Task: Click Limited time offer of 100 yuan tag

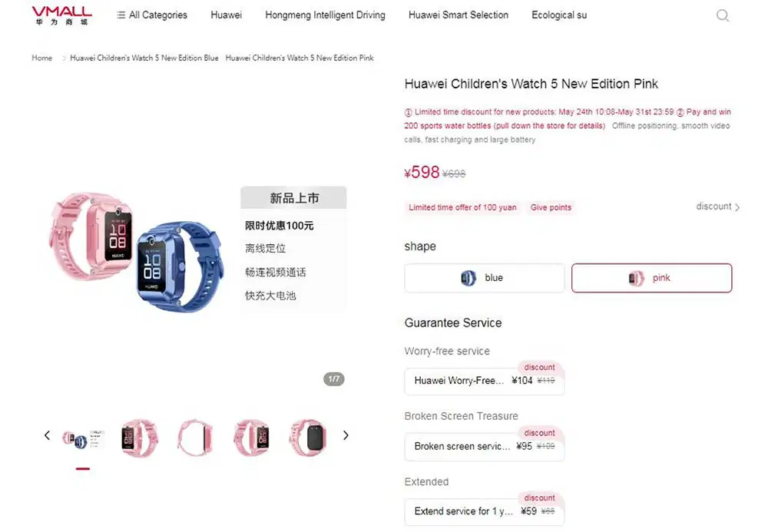Action: coord(462,207)
